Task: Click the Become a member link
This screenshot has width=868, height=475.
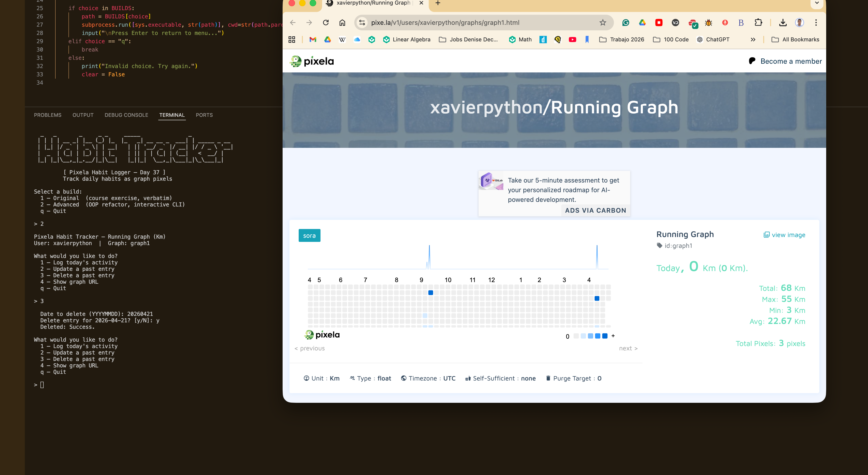Action: (x=785, y=61)
